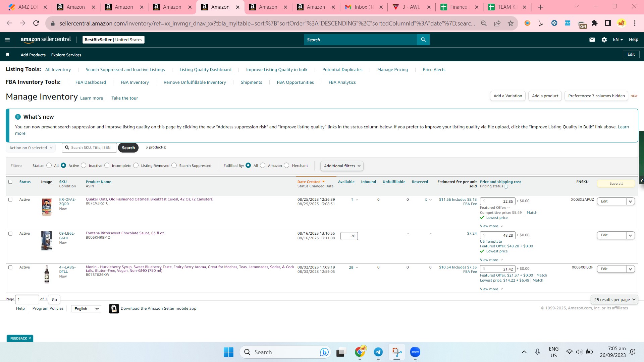Open the Snipping Tool taskbar icon

397,352
